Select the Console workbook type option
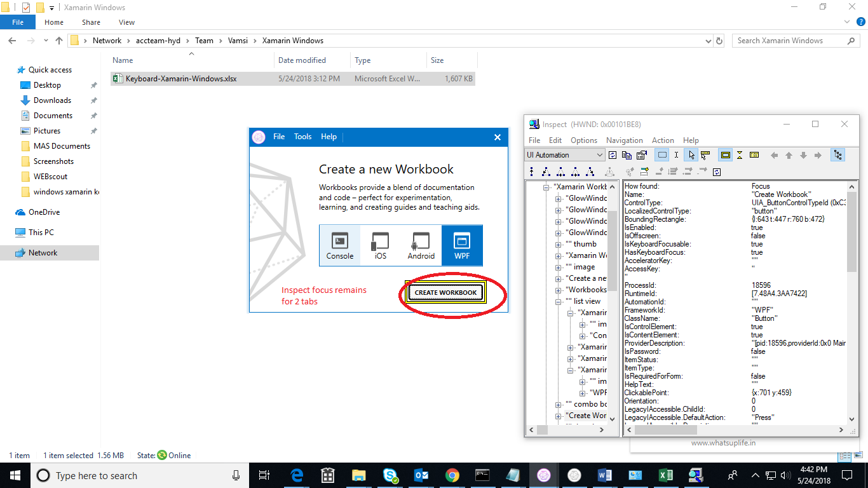 (x=340, y=245)
